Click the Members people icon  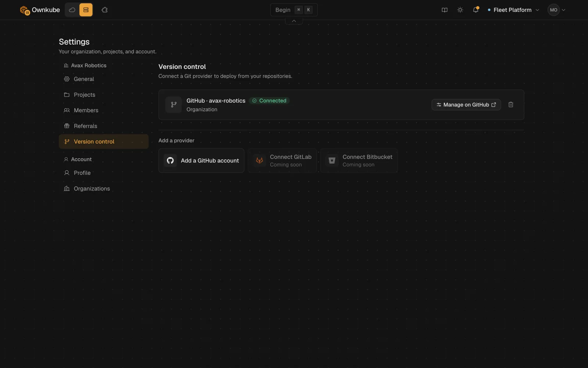click(x=67, y=110)
